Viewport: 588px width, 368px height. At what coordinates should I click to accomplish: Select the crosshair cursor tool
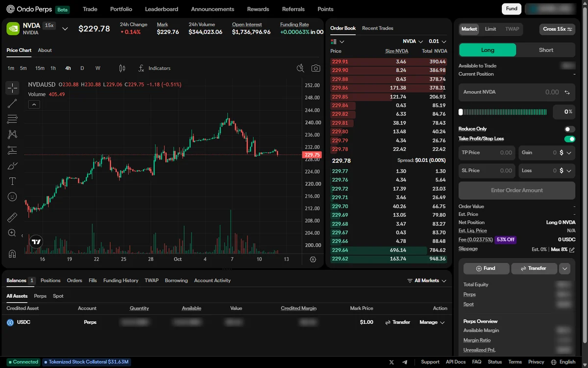(x=12, y=88)
